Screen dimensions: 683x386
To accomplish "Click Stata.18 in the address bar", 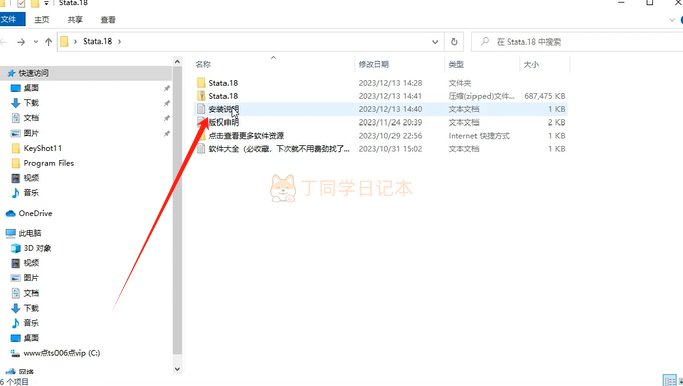I will click(x=98, y=41).
